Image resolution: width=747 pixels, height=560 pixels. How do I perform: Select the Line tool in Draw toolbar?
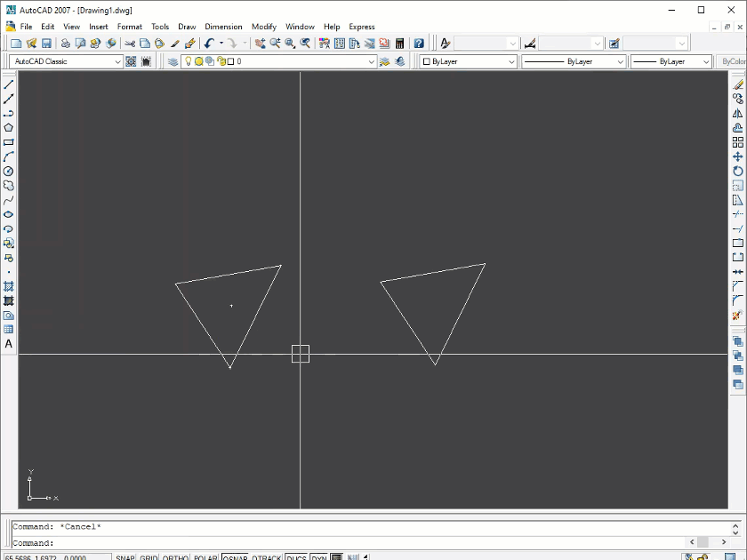(x=9, y=84)
